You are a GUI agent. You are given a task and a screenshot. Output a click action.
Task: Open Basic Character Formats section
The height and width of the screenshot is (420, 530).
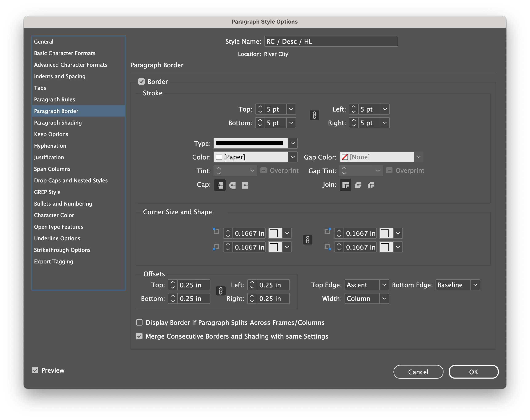point(64,53)
